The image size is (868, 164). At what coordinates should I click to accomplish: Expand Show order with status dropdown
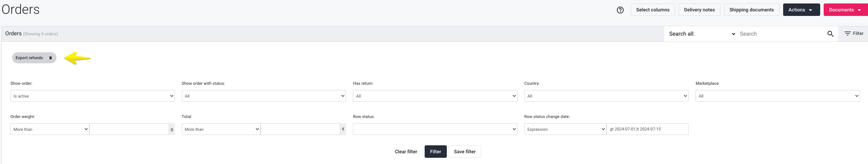[264, 96]
